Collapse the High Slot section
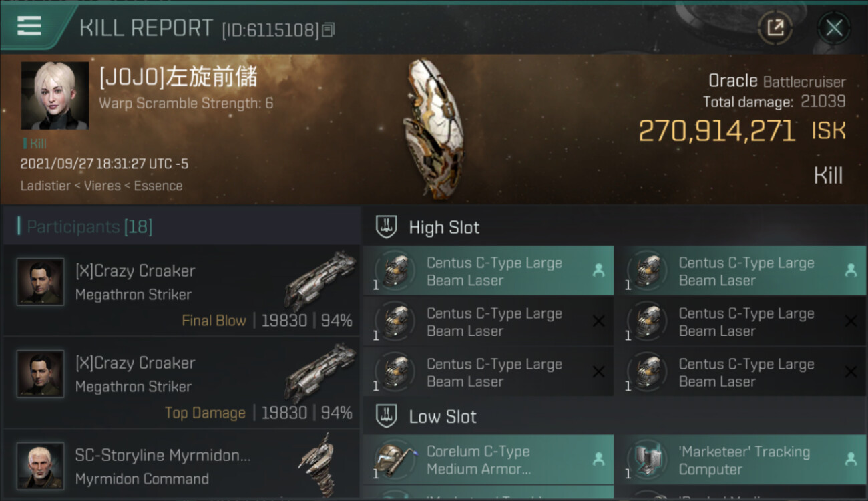The height and width of the screenshot is (501, 868). click(x=614, y=227)
